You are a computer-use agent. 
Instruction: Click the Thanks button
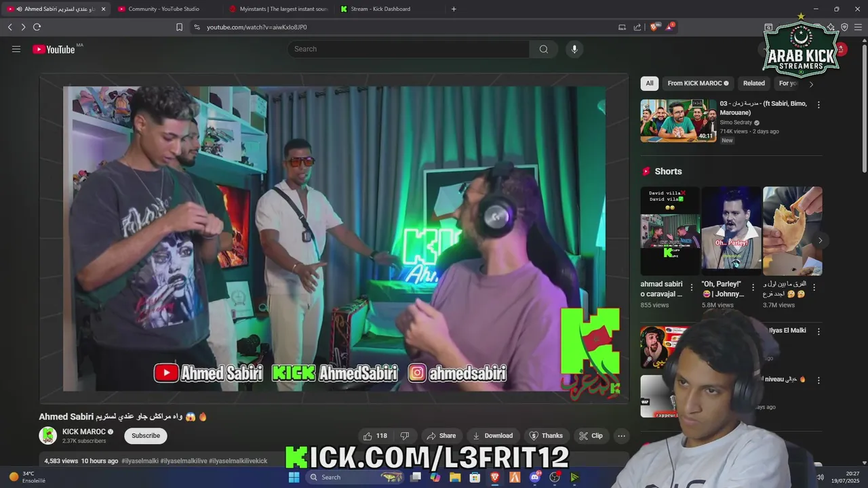(x=546, y=436)
